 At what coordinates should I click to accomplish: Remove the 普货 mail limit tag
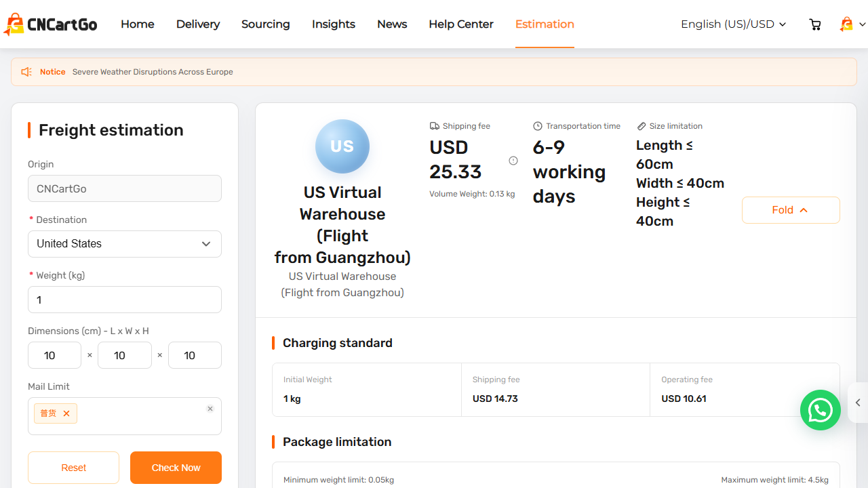[x=66, y=413]
